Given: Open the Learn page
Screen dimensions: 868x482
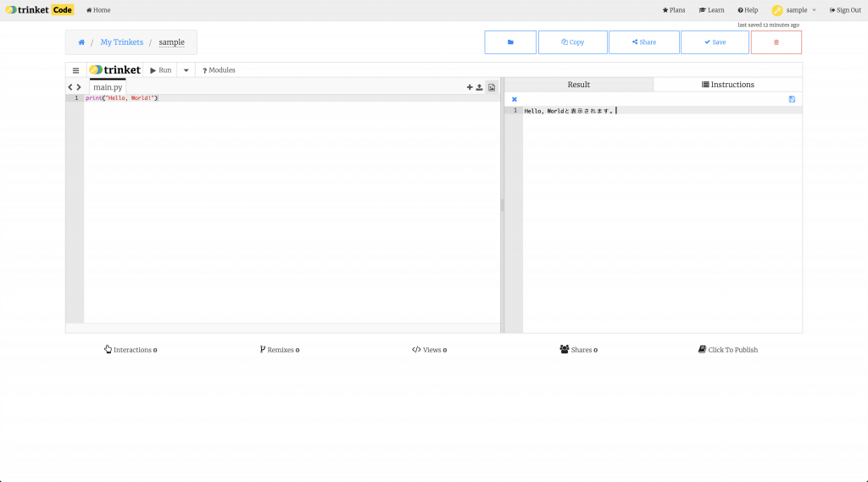Looking at the screenshot, I should [711, 10].
